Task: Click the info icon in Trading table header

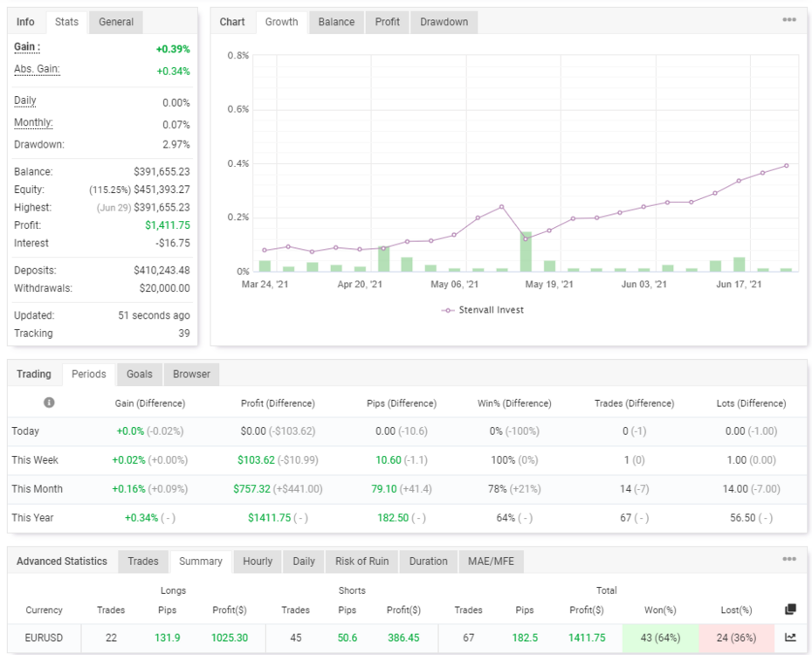Action: (x=49, y=403)
